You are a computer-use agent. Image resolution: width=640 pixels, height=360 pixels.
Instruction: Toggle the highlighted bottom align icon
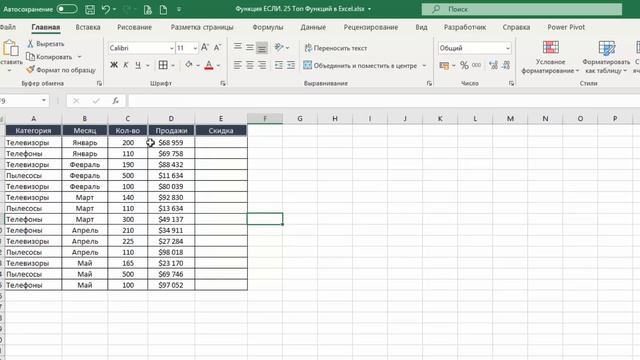coord(262,48)
